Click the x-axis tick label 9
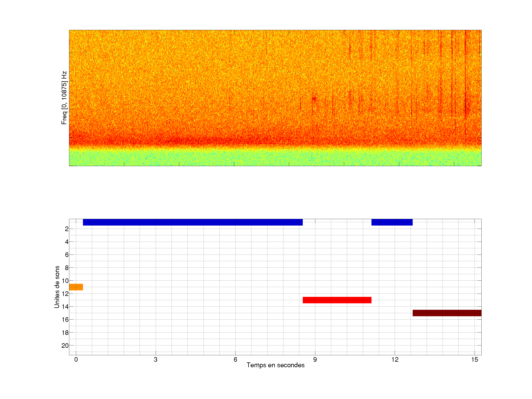The height and width of the screenshot is (399, 532). 315,359
